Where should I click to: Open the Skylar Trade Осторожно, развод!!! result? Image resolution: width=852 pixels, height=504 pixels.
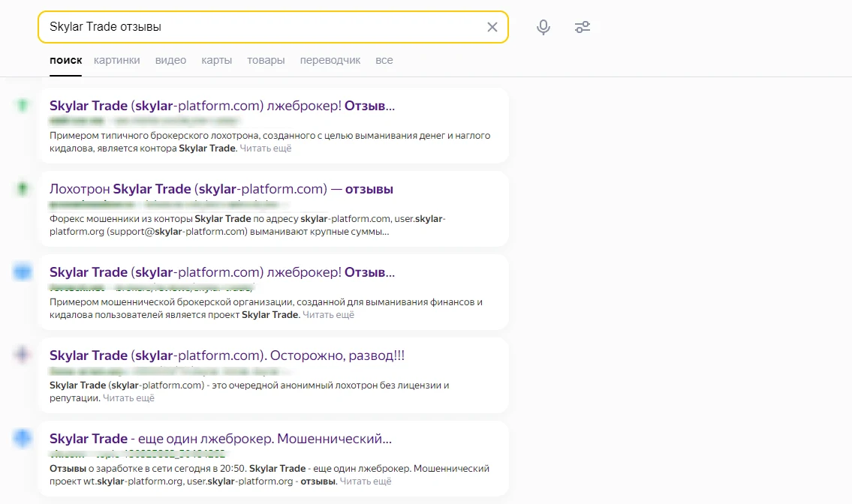227,355
